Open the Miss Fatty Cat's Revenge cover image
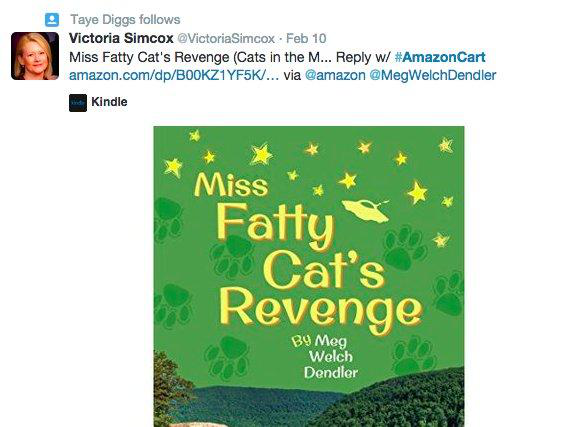The image size is (583, 427). point(309,276)
